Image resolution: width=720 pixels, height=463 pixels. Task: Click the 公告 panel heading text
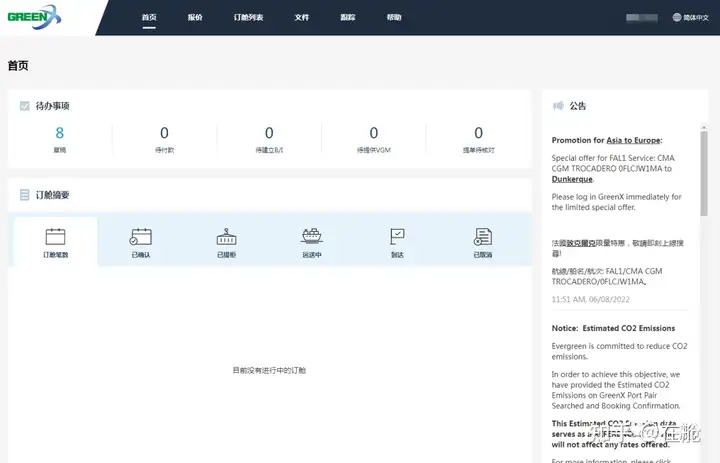[578, 106]
